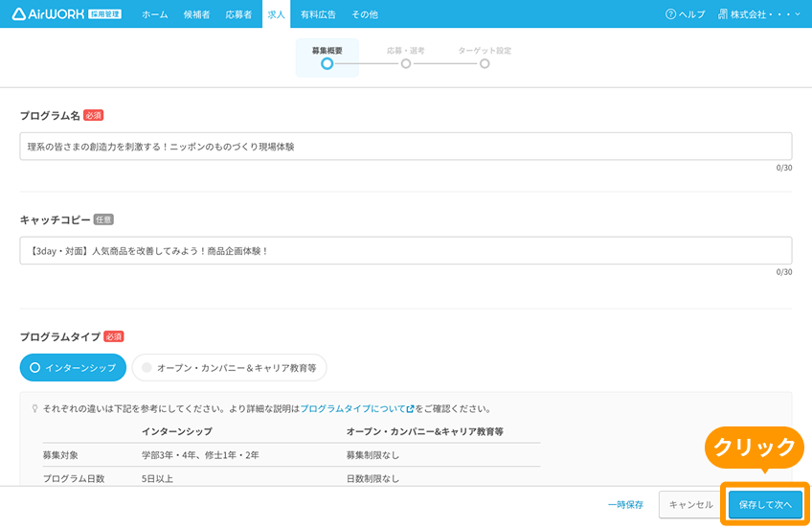This screenshot has width=812, height=529.
Task: Go to the 募集概要 step
Action: (327, 57)
